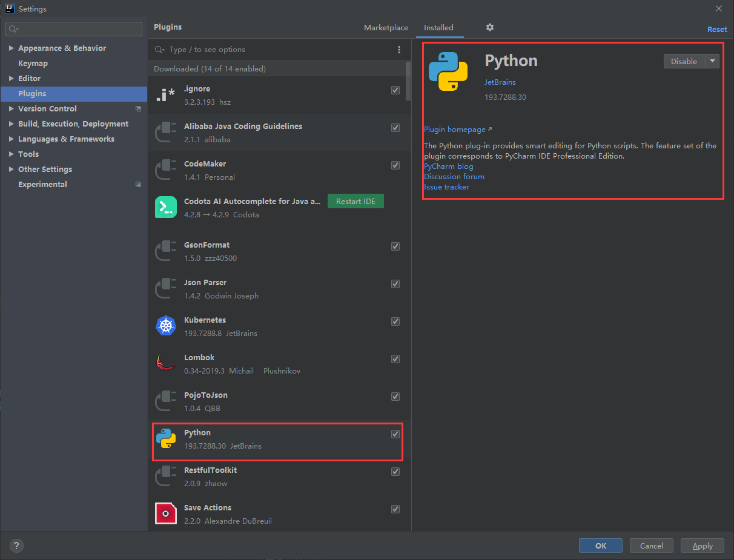The image size is (734, 560).
Task: Click the Reset link
Action: pyautogui.click(x=717, y=29)
